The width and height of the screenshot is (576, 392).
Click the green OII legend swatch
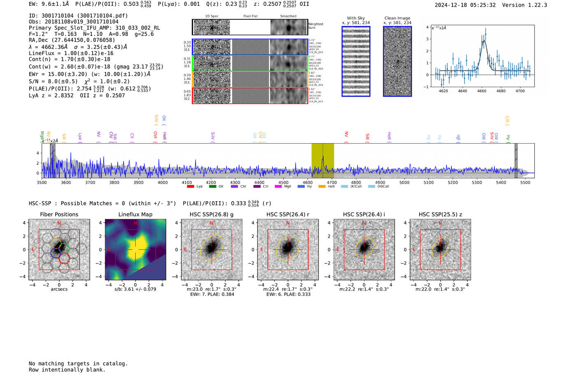(212, 186)
